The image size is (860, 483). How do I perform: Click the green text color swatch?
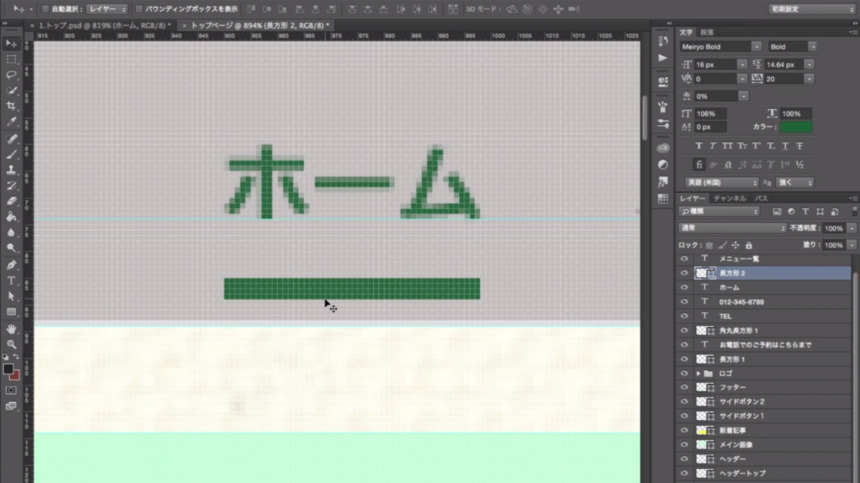point(796,127)
